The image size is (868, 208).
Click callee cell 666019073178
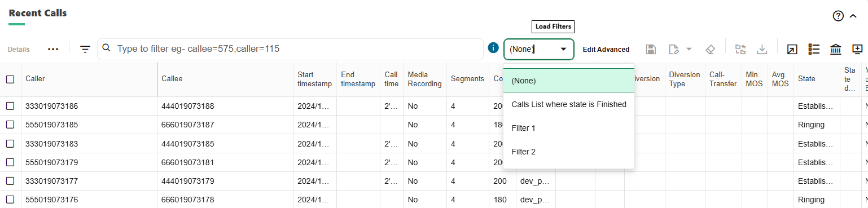[225, 200]
